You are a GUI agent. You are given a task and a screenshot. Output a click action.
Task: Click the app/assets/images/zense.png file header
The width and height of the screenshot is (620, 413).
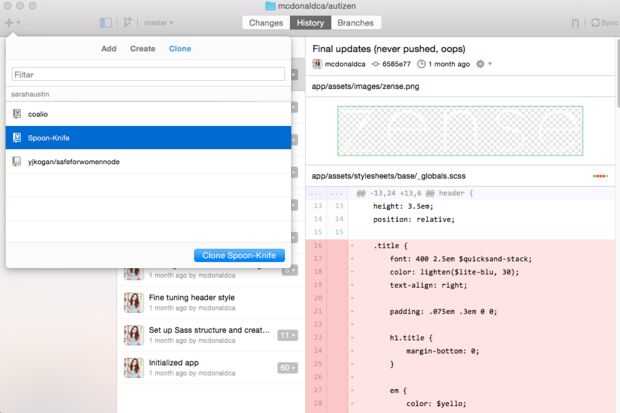click(461, 86)
